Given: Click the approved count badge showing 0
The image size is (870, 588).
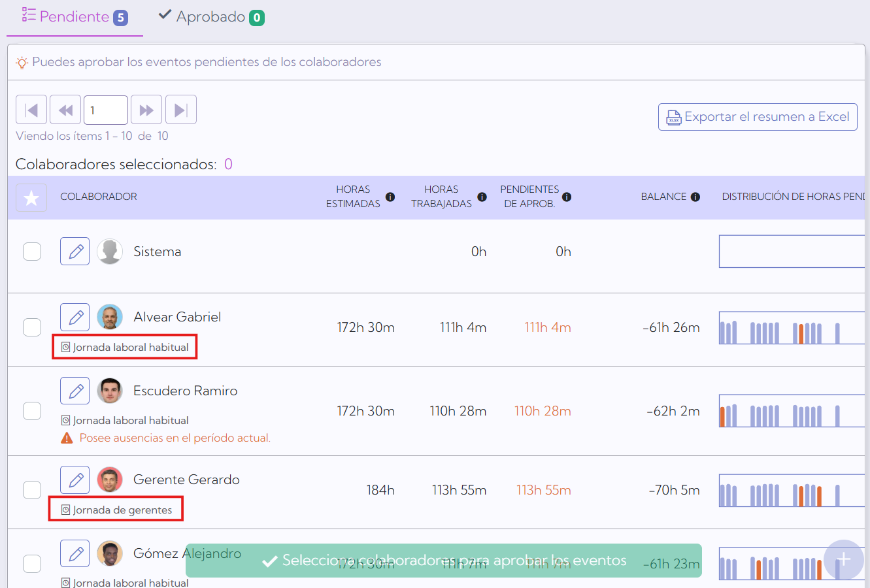Looking at the screenshot, I should coord(257,18).
